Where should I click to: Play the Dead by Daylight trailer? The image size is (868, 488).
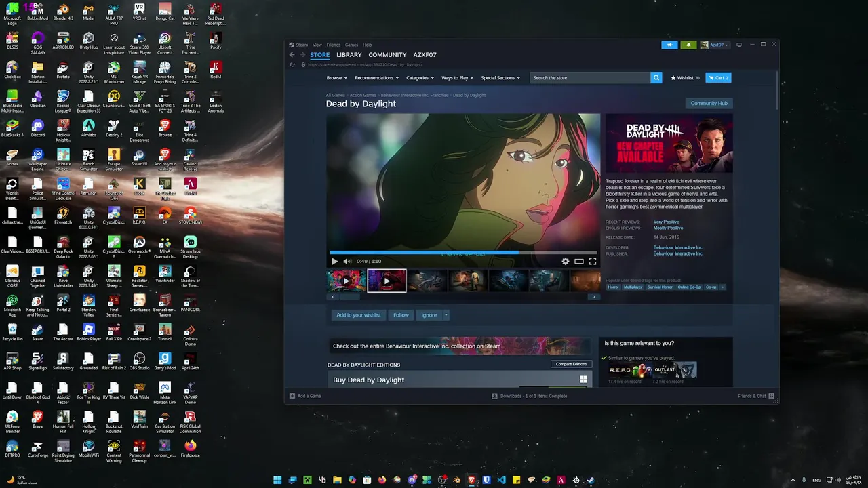pos(334,261)
